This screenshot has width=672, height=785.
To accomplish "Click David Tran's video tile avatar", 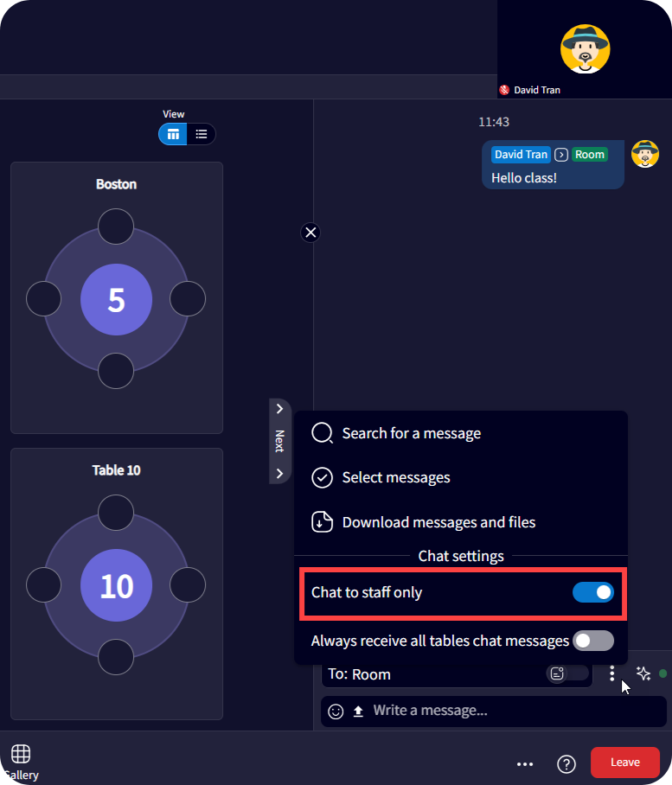I will (x=585, y=49).
